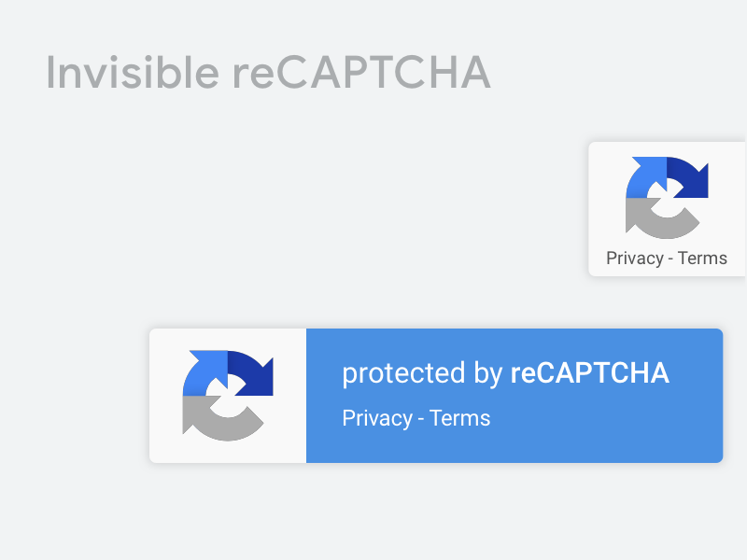
Task: Click the light blue arrow of the small logo
Action: tap(644, 178)
